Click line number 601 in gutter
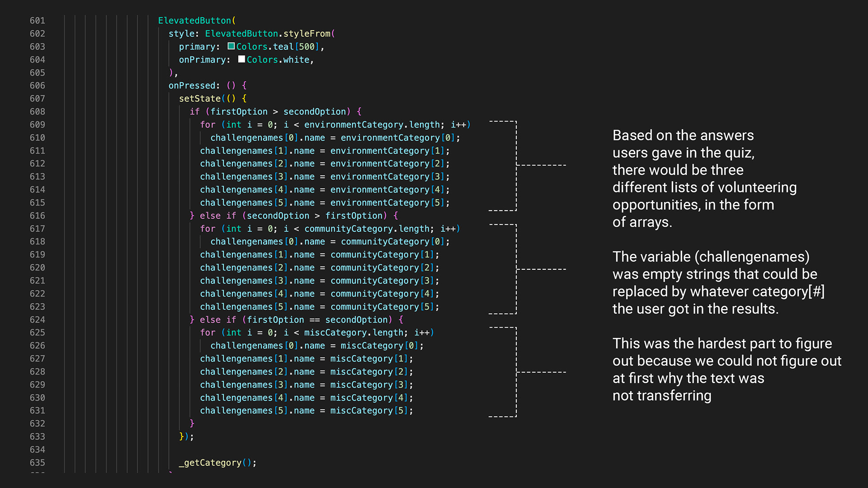This screenshot has height=488, width=868. tap(38, 20)
